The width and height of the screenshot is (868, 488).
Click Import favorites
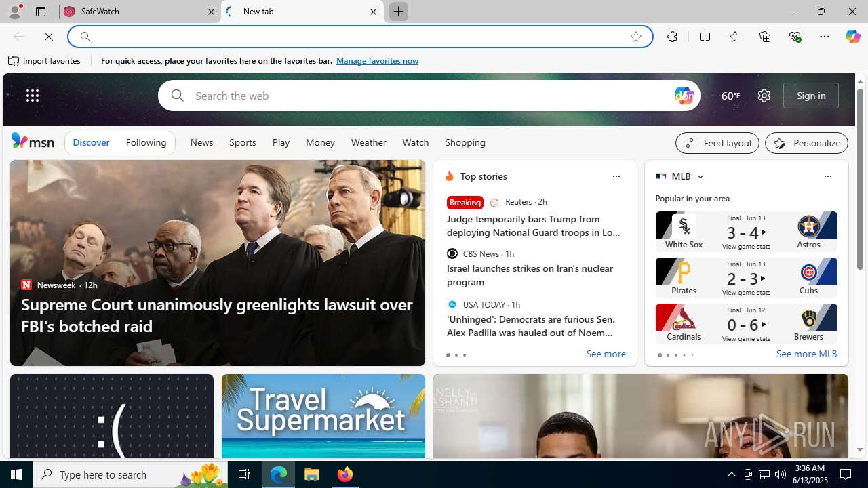tap(45, 61)
